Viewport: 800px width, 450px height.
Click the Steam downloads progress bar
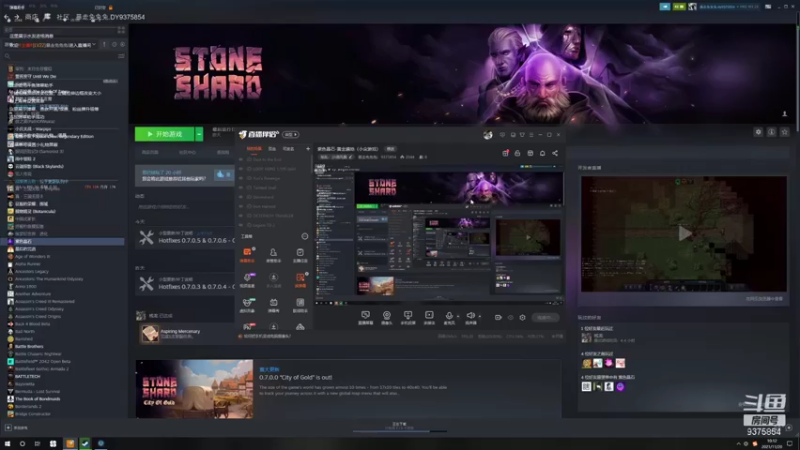coord(400,432)
